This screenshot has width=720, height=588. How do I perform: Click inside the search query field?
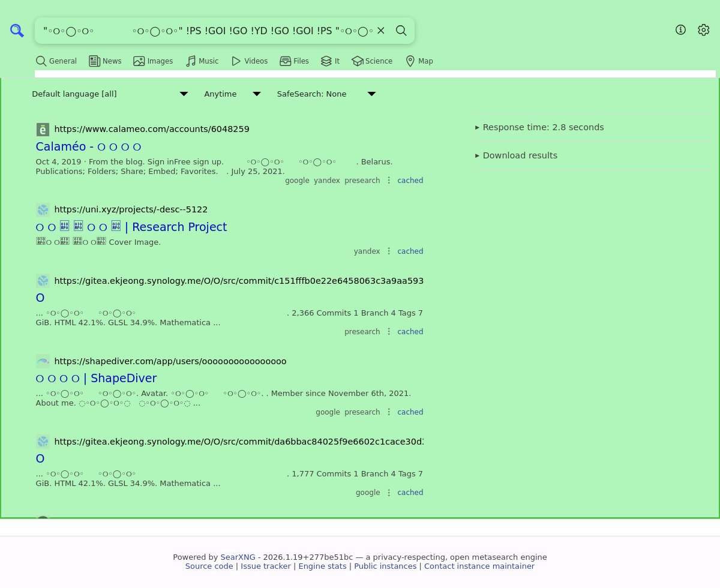[x=204, y=31]
